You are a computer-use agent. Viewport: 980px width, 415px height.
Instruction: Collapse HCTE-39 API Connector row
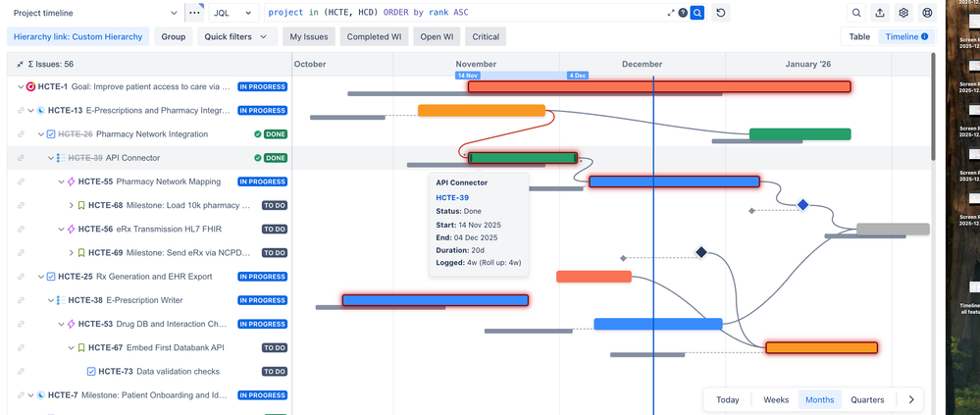coord(51,158)
